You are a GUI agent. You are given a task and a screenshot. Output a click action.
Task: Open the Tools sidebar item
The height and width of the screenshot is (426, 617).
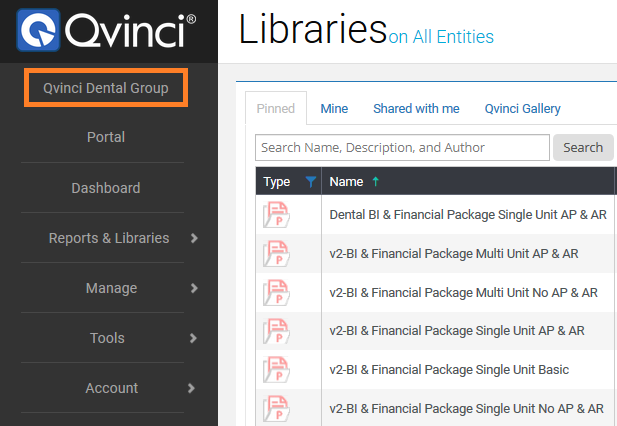coord(107,338)
